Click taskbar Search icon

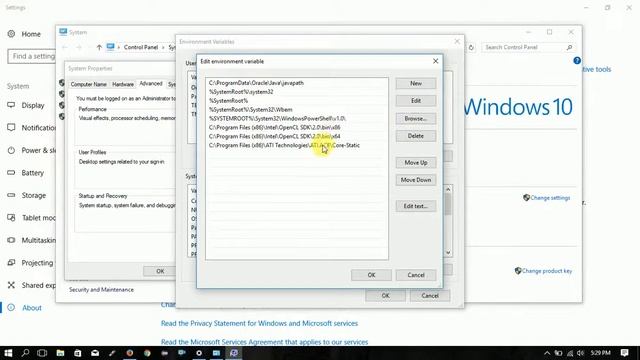coord(25,353)
